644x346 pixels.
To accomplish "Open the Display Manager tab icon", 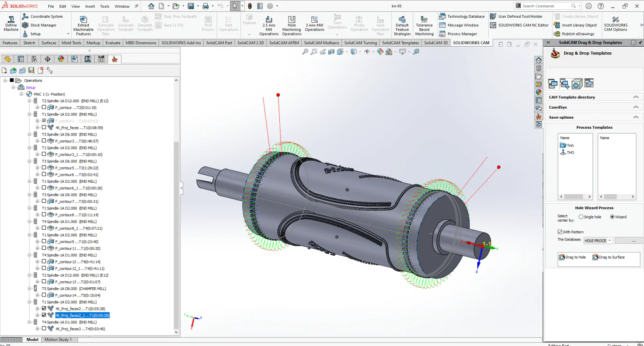I will tap(61, 59).
